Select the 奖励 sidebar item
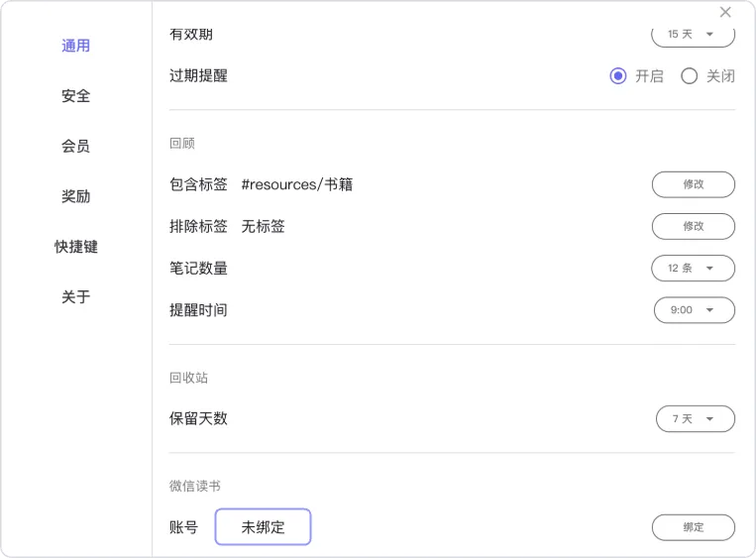This screenshot has height=558, width=756. (75, 196)
